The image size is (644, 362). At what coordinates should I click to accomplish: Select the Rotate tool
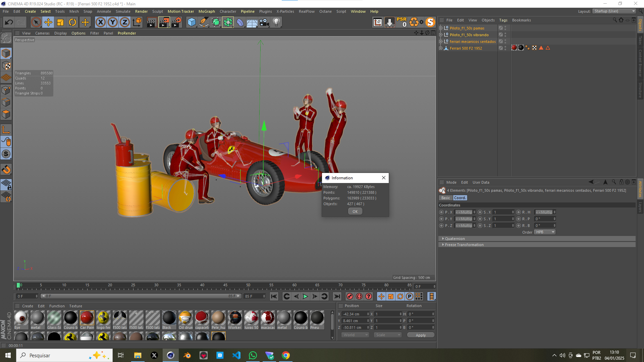point(72,22)
